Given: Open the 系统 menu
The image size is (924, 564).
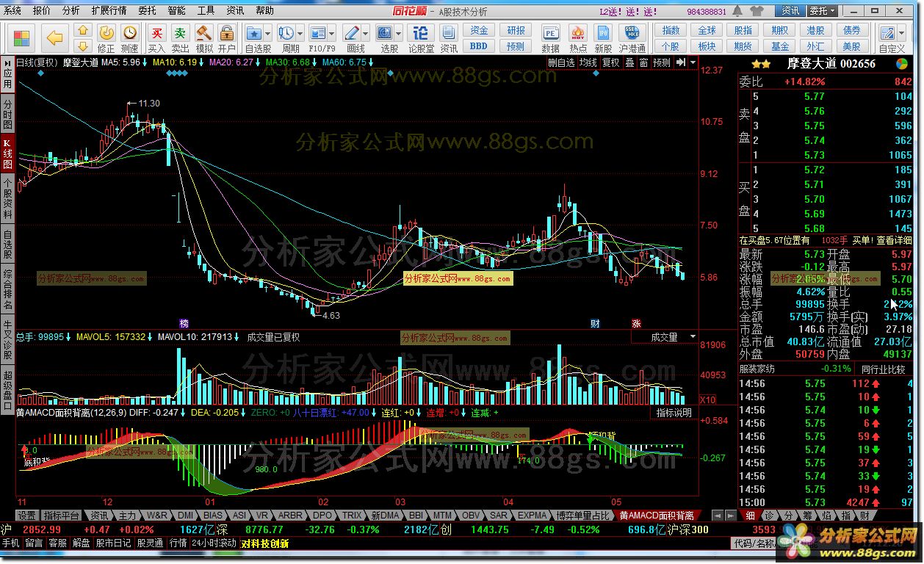Looking at the screenshot, I should [12, 11].
